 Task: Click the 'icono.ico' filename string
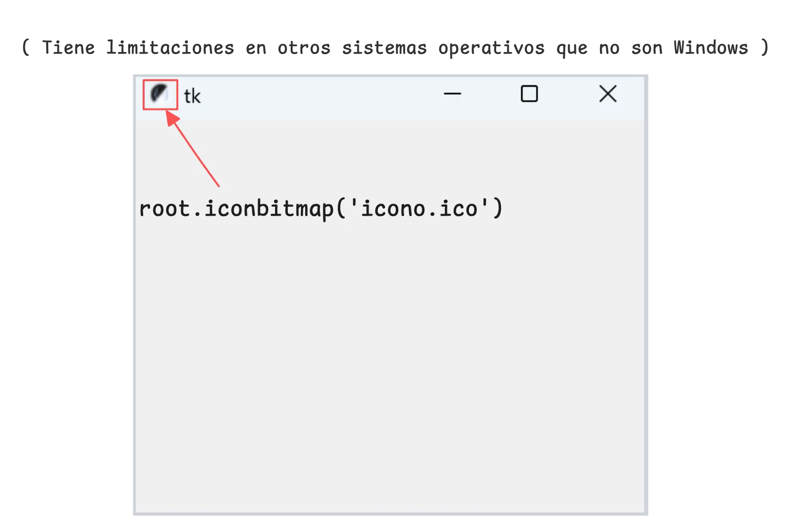tap(419, 209)
